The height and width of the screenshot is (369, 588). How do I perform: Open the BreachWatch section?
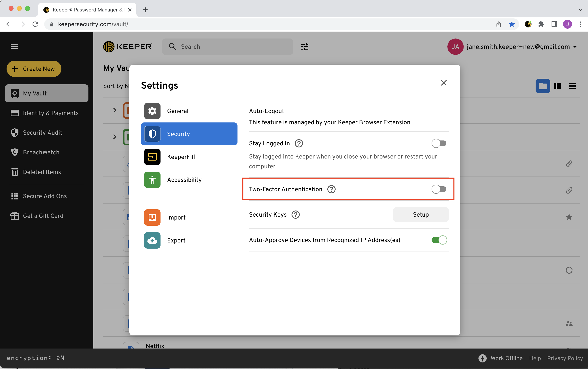tap(41, 152)
